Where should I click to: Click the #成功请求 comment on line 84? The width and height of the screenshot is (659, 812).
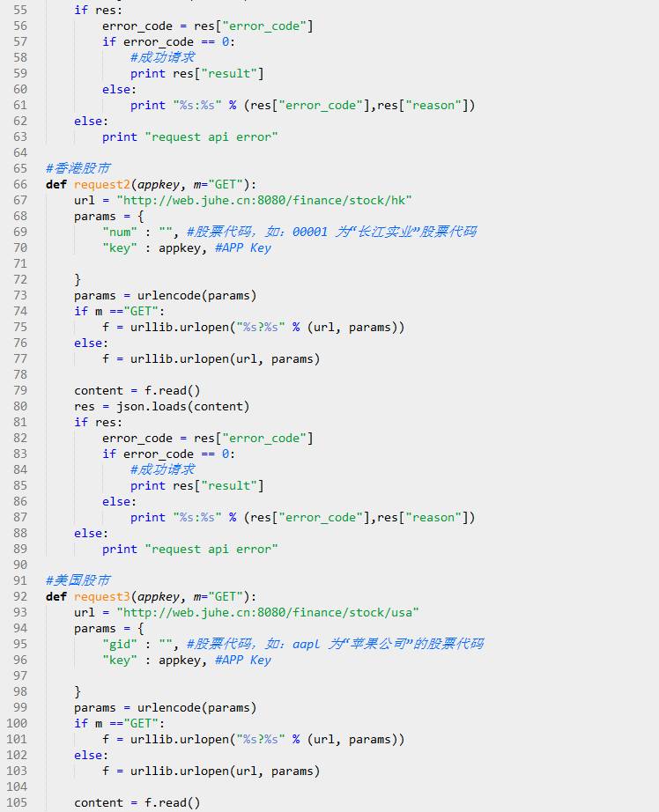[x=162, y=469]
